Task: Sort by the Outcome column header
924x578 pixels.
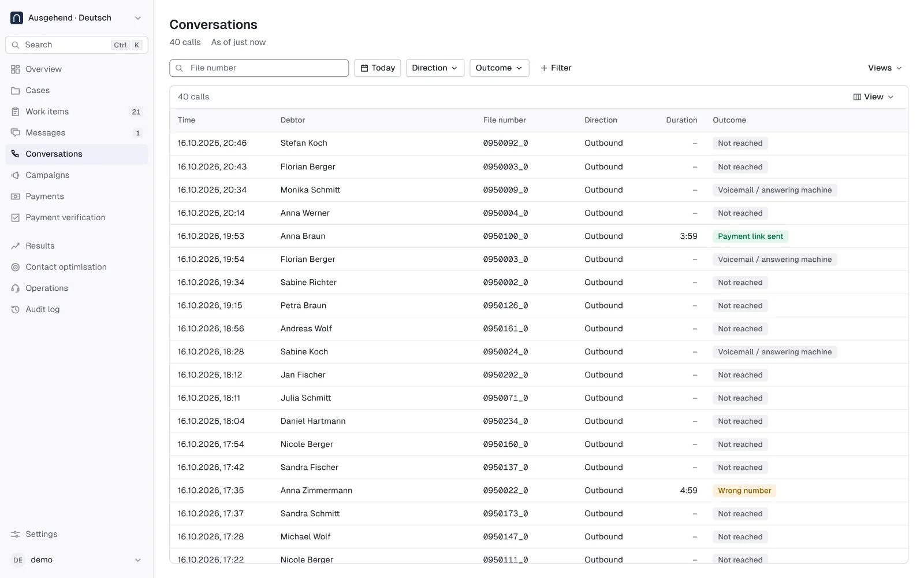Action: pos(729,120)
